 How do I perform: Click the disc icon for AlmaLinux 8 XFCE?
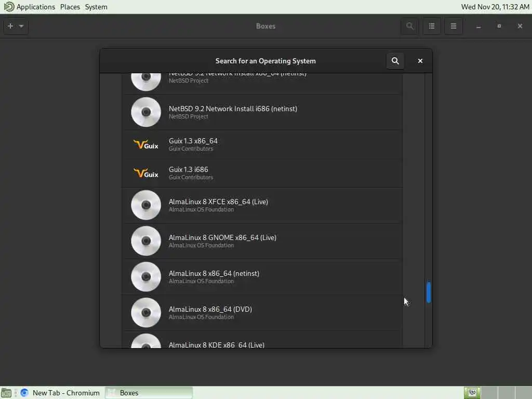[146, 205]
